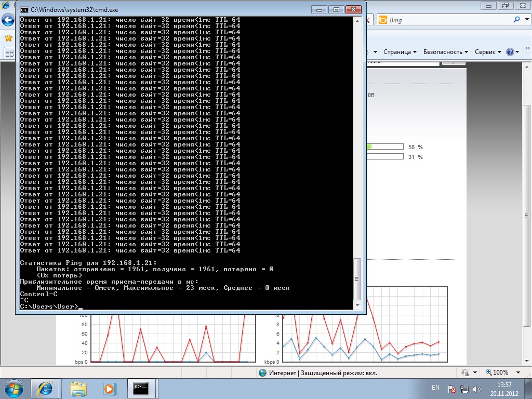
Task: Open the Сервис menu
Action: (488, 52)
